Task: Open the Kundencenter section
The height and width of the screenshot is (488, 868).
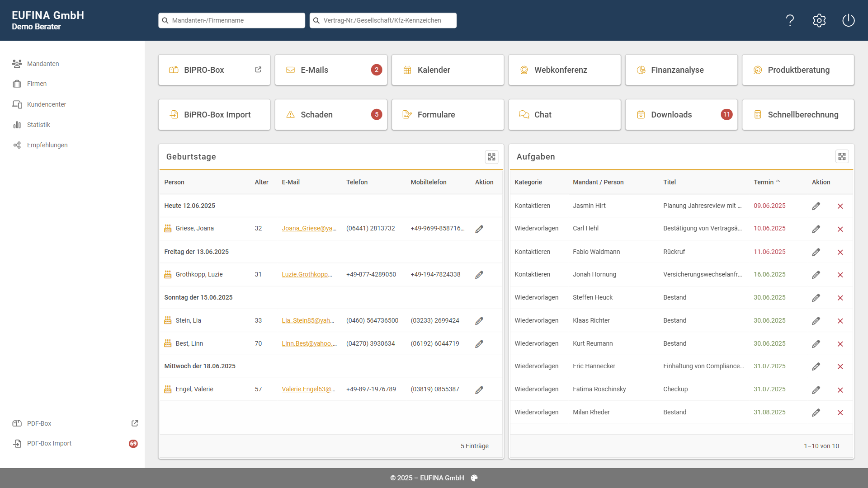Action: [x=47, y=104]
